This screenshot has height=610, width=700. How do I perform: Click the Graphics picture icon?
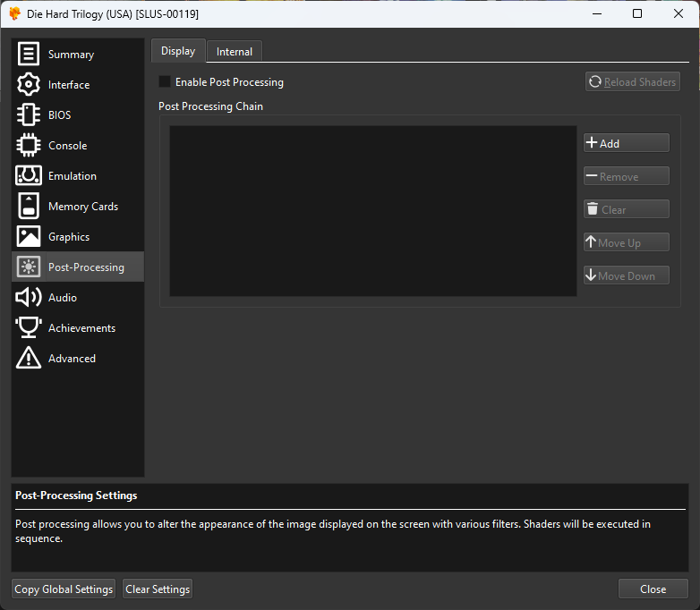[29, 236]
